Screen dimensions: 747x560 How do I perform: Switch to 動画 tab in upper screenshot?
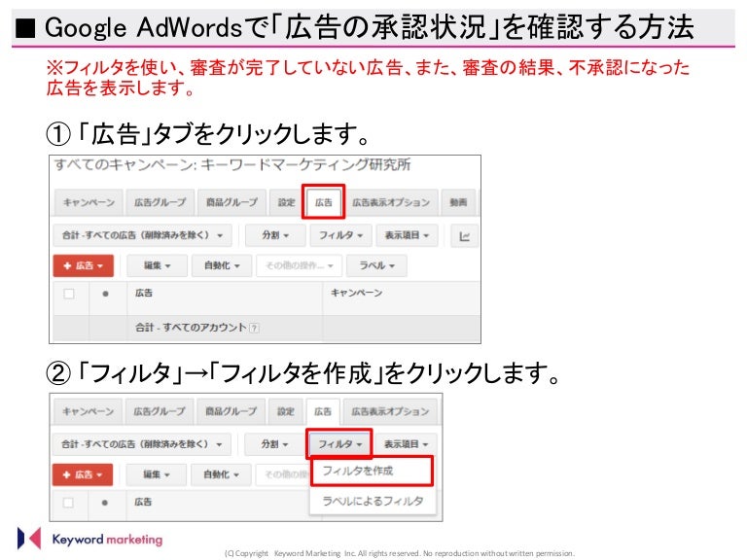[x=458, y=203]
